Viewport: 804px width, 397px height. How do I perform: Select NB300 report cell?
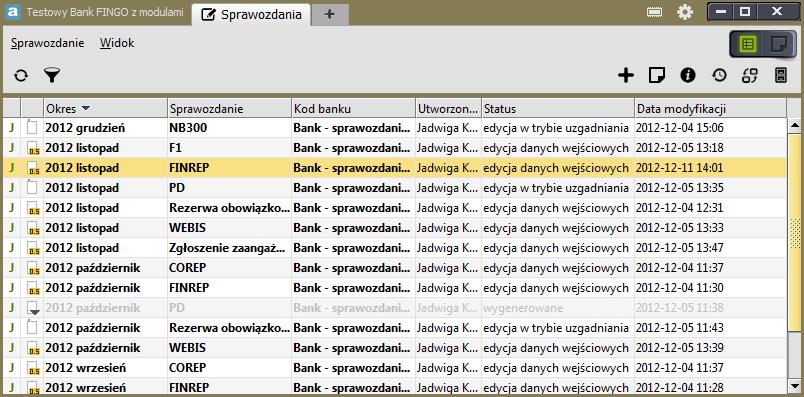tap(229, 128)
